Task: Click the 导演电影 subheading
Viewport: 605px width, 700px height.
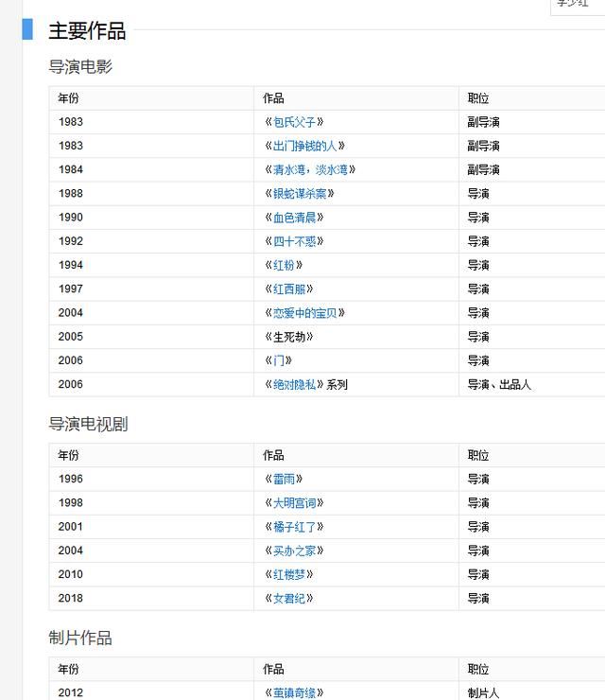Action: [80, 66]
